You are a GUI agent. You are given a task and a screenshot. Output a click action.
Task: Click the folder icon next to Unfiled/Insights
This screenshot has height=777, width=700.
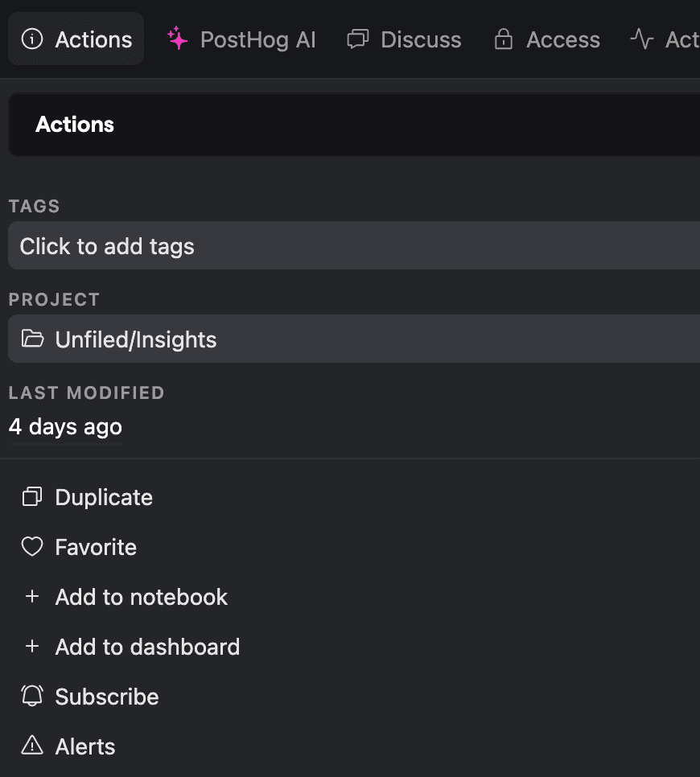click(32, 339)
